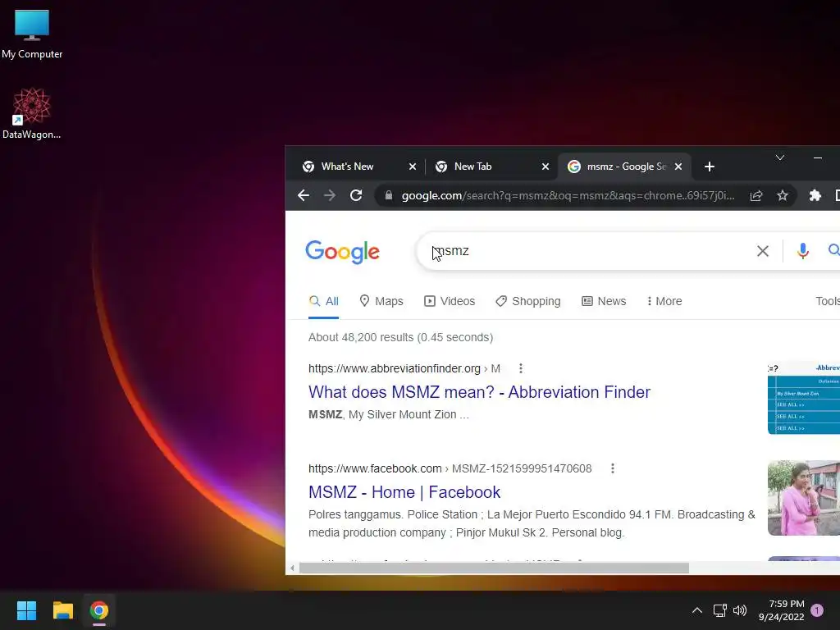
Task: Go back in Chrome history
Action: (x=304, y=195)
